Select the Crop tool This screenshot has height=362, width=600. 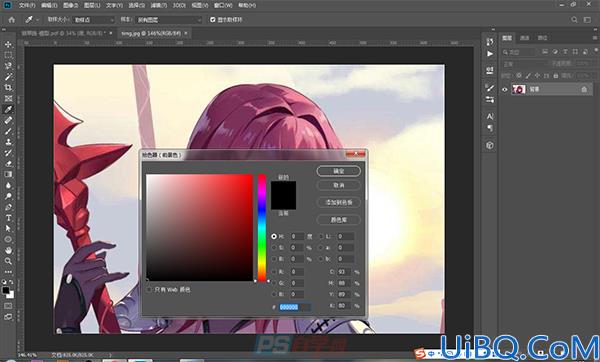pos(8,88)
